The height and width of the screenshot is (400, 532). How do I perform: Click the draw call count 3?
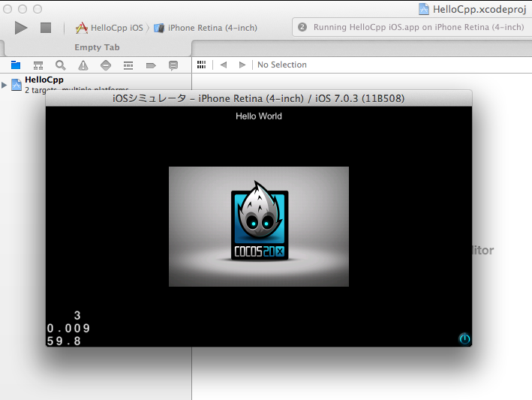tap(77, 315)
